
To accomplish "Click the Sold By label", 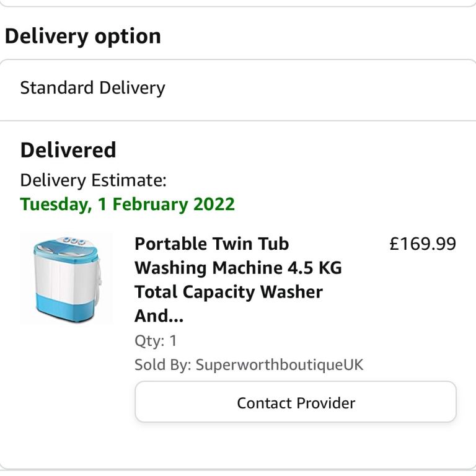I will point(163,364).
